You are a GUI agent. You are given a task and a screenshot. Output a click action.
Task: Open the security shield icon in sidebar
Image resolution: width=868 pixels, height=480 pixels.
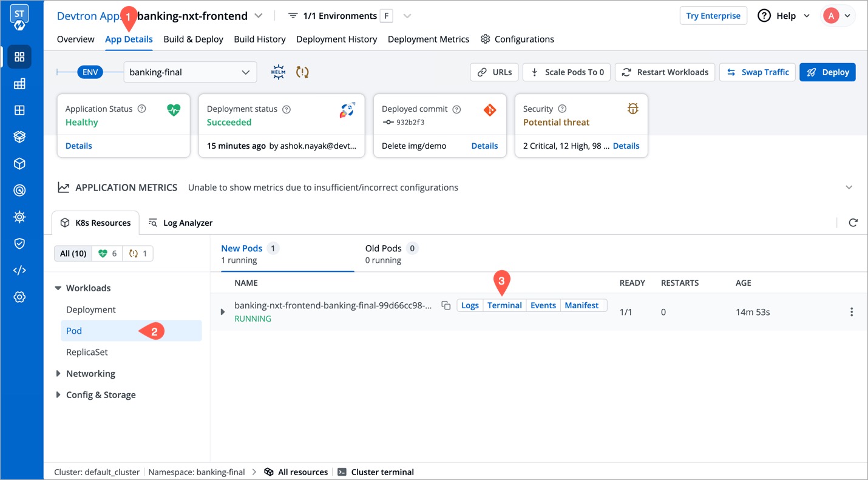(x=19, y=244)
